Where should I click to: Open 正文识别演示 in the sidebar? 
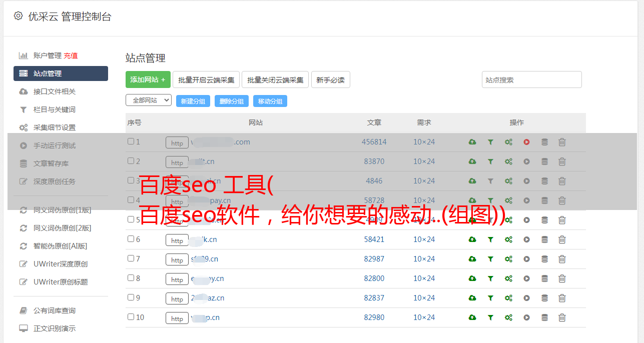[x=55, y=328]
